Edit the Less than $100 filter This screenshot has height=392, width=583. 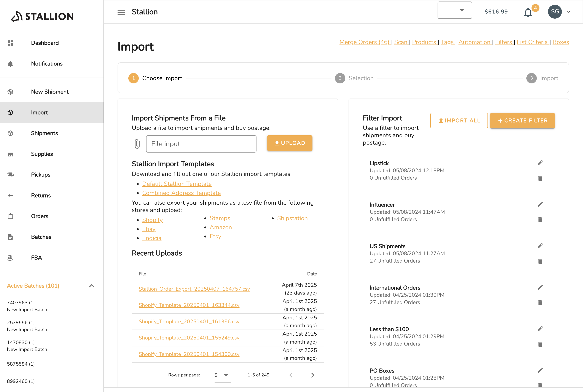click(x=540, y=329)
